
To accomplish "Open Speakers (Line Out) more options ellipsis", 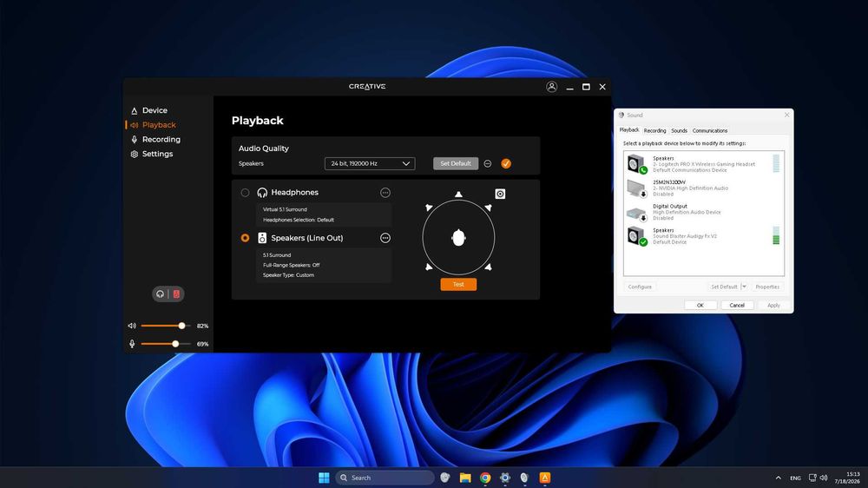I will 385,238.
